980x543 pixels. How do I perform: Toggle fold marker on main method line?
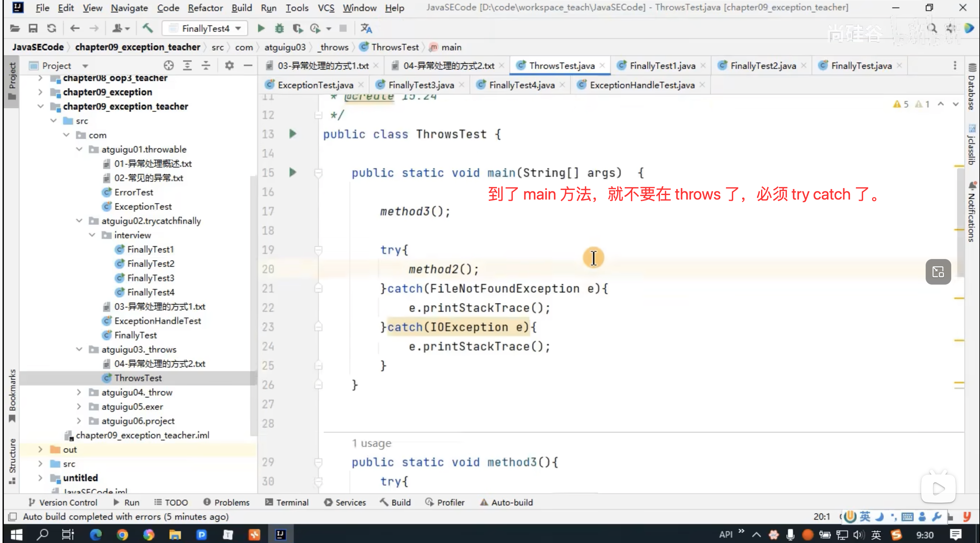(318, 173)
